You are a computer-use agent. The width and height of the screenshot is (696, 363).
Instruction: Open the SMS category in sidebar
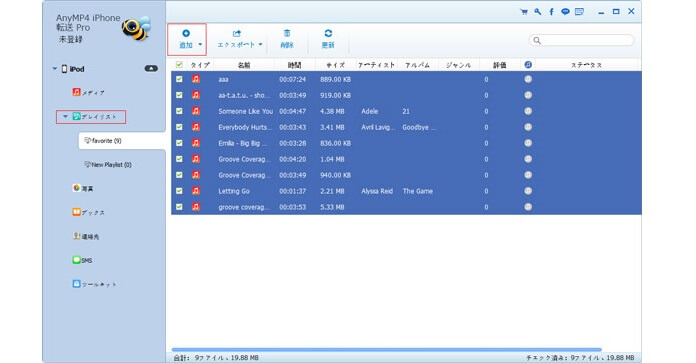83,260
